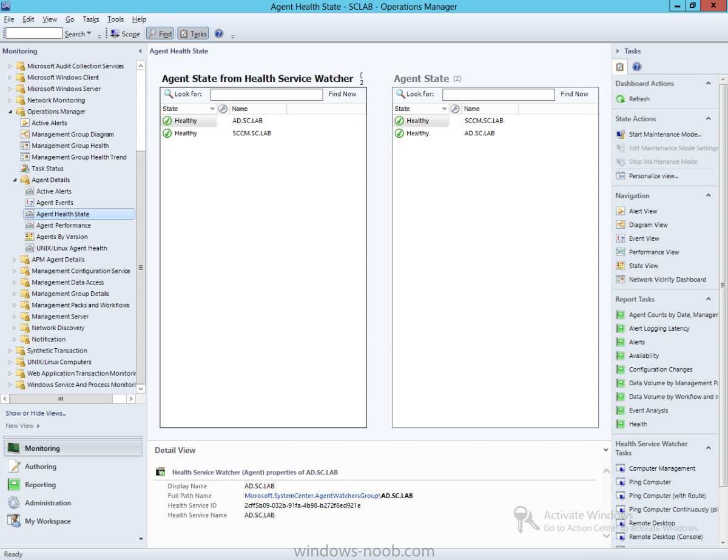Select Management Group Diagram view in tree
728x560 pixels.
[73, 134]
